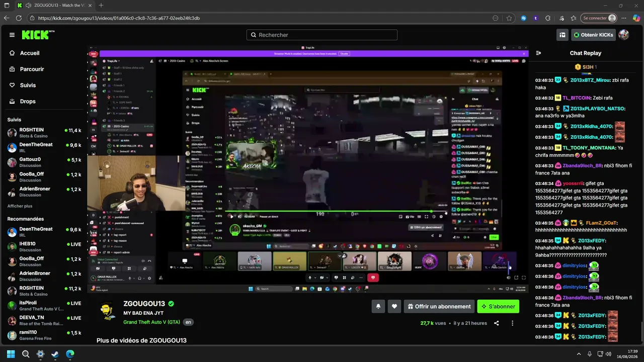Reload the page with the refresh icon
The width and height of the screenshot is (644, 362).
(x=19, y=18)
